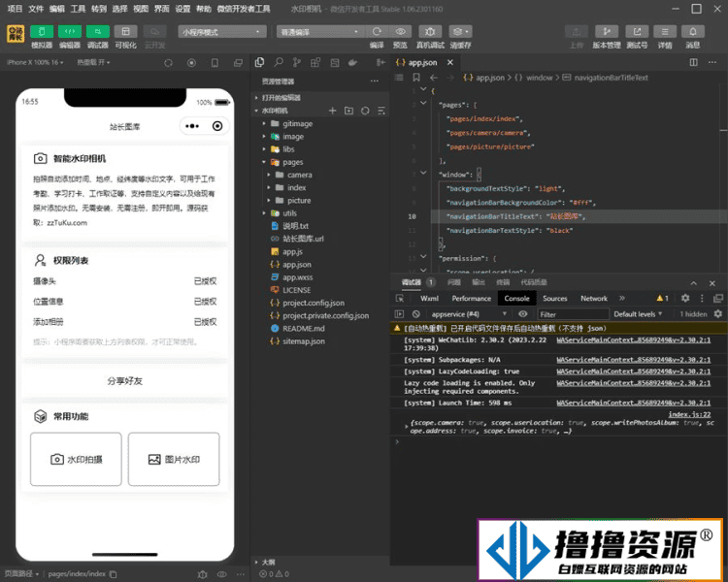Click the new file plus icon
728x582 pixels.
tap(332, 111)
